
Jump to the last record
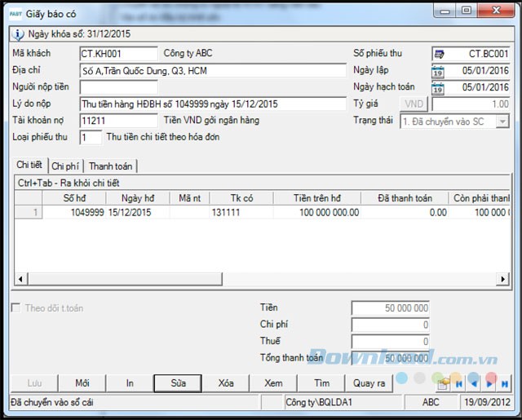coord(506,382)
